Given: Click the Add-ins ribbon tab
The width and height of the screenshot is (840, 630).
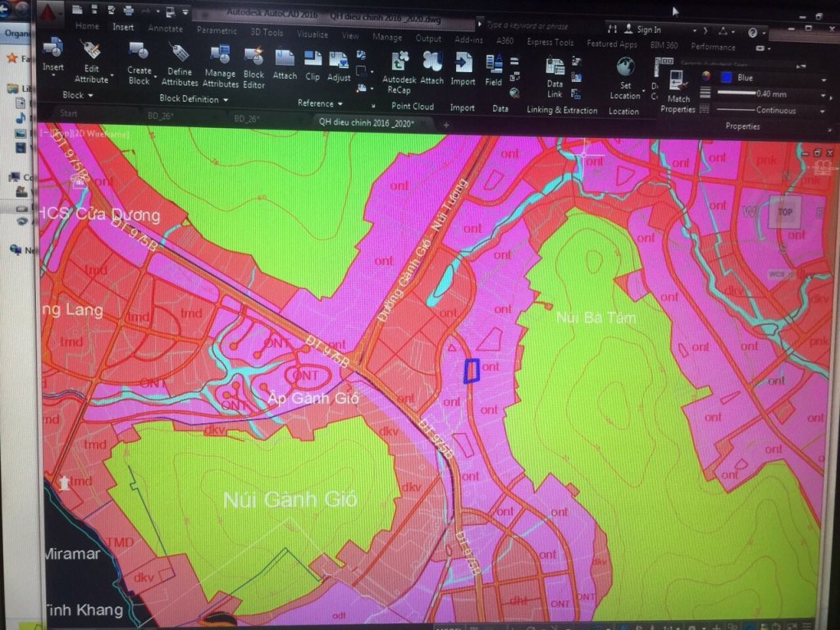Looking at the screenshot, I should (x=468, y=39).
